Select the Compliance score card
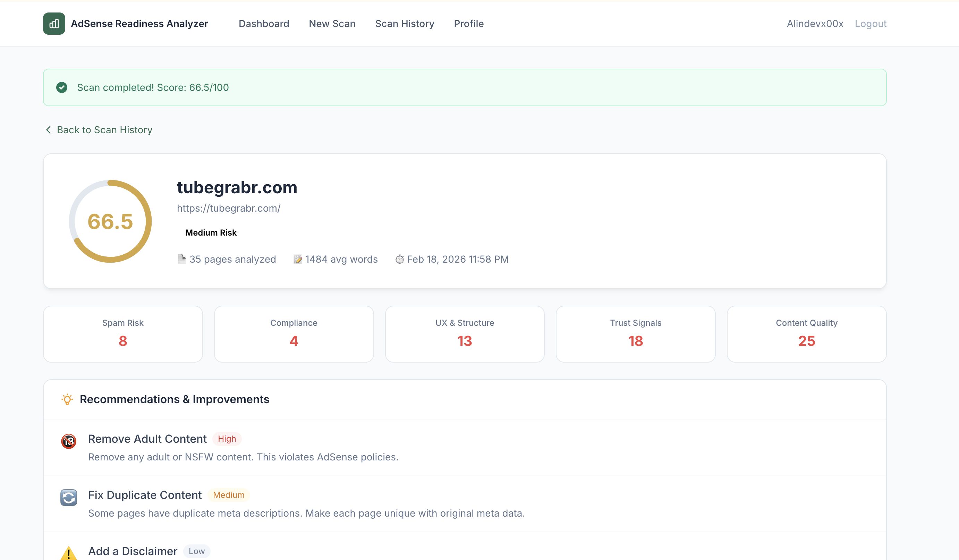The height and width of the screenshot is (560, 959). tap(294, 334)
